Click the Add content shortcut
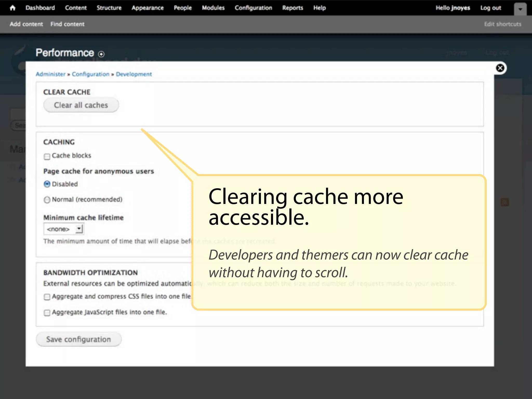 26,24
